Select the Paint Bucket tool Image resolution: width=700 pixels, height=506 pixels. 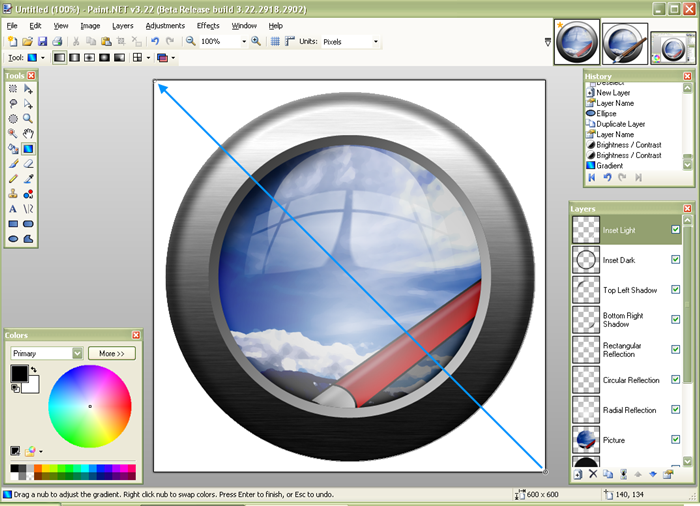pyautogui.click(x=13, y=149)
